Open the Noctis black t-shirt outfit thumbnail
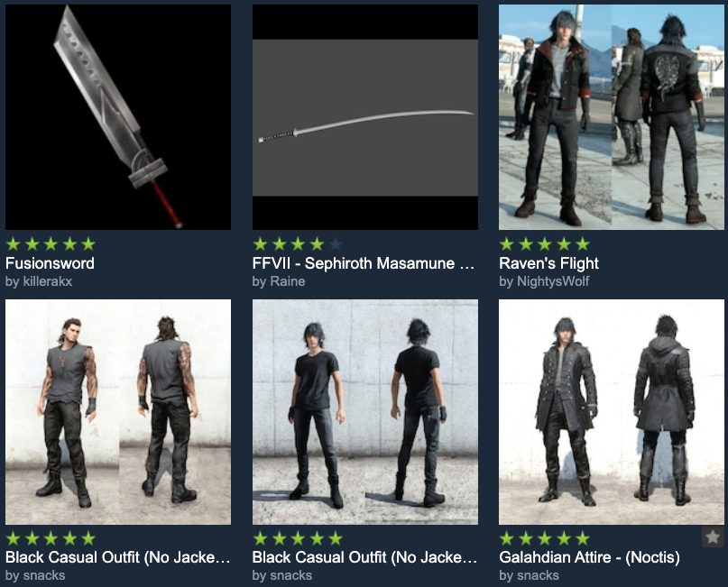Viewport: 728px width, 587px height. tap(365, 412)
